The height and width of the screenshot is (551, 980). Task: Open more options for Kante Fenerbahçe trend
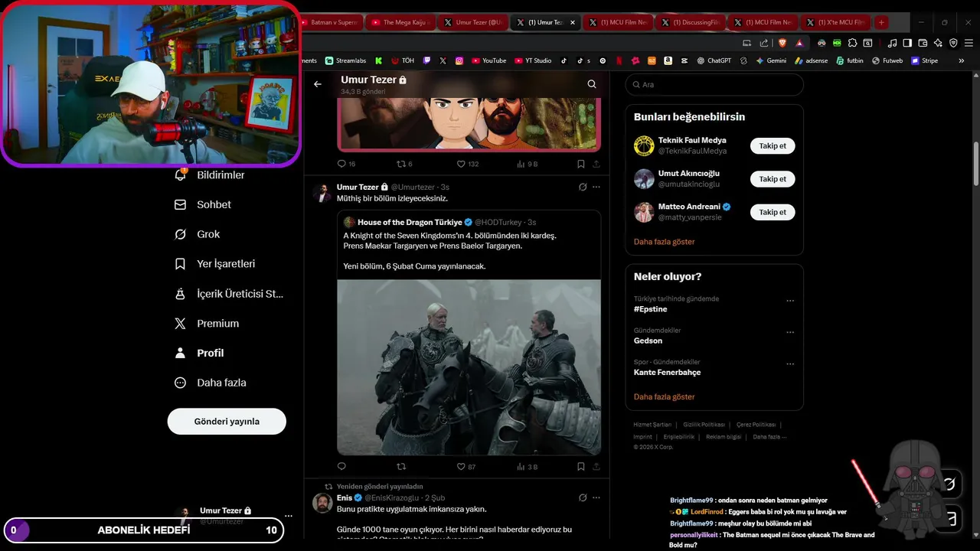pyautogui.click(x=790, y=364)
